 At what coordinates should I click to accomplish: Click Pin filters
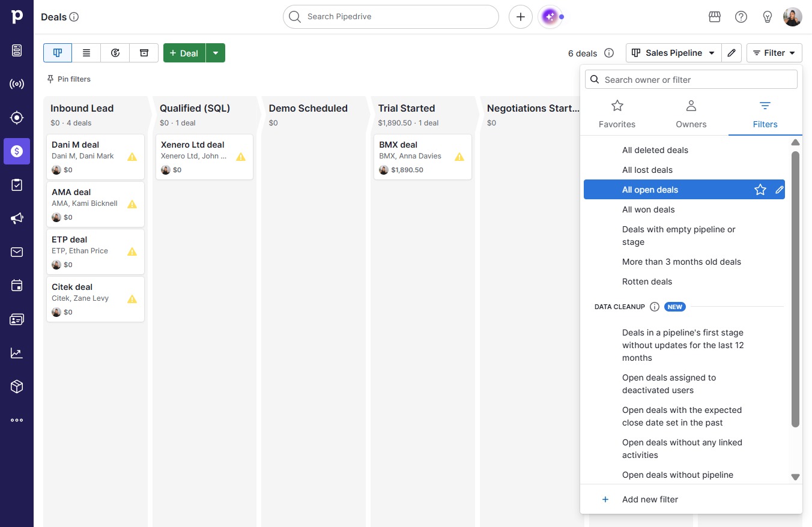[x=68, y=79]
